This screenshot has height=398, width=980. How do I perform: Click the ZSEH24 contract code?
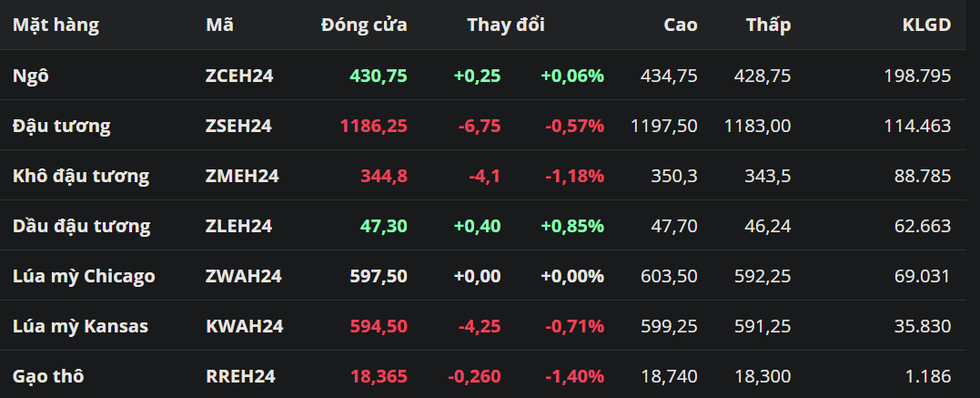coord(238,126)
